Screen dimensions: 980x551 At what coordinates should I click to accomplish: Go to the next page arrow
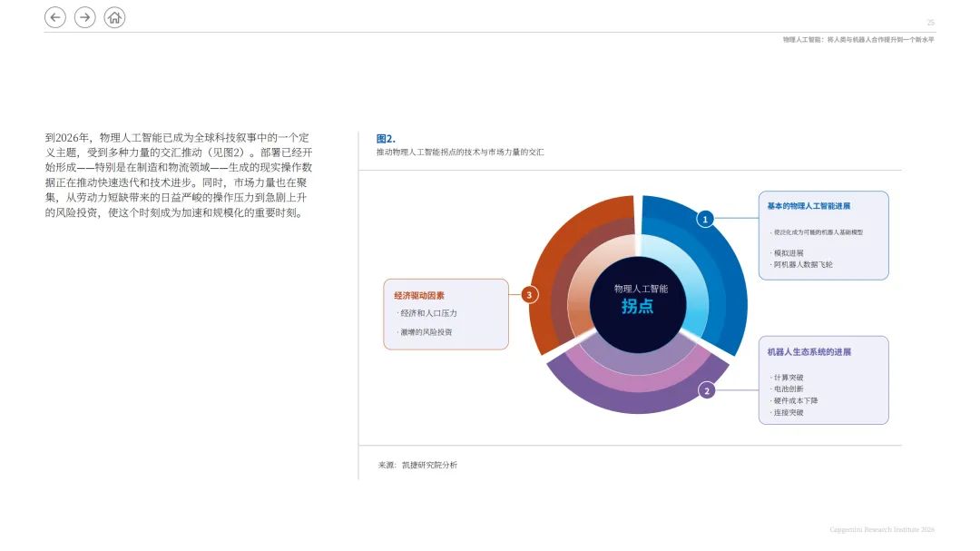click(85, 17)
